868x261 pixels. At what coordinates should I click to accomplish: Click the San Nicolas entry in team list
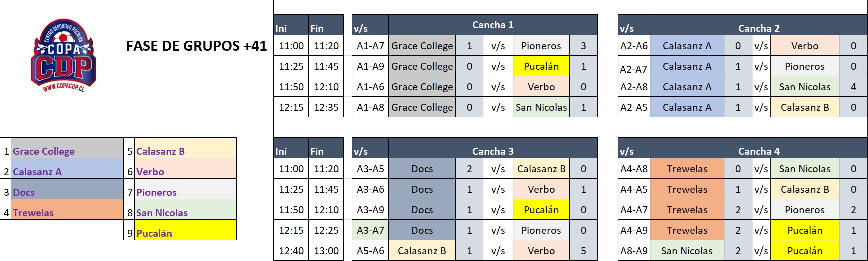click(x=185, y=210)
